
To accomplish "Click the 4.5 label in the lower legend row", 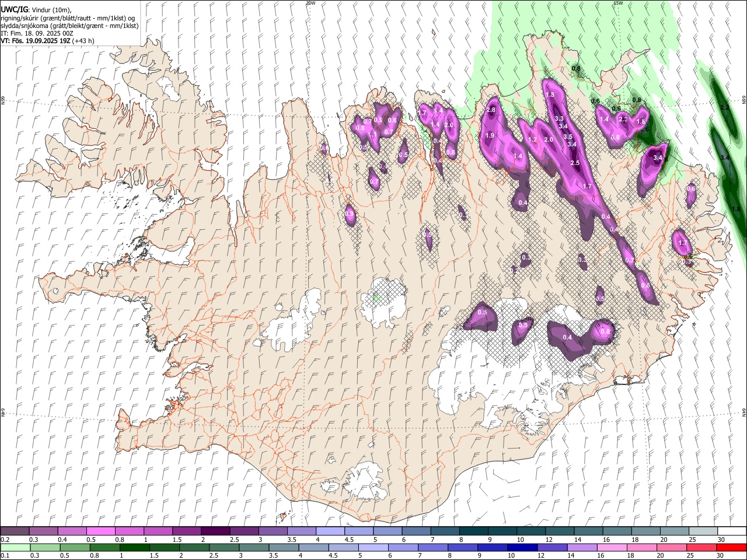I will (x=334, y=555).
